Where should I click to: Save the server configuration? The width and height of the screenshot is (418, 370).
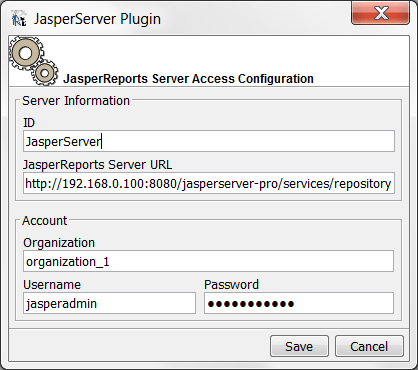(299, 346)
